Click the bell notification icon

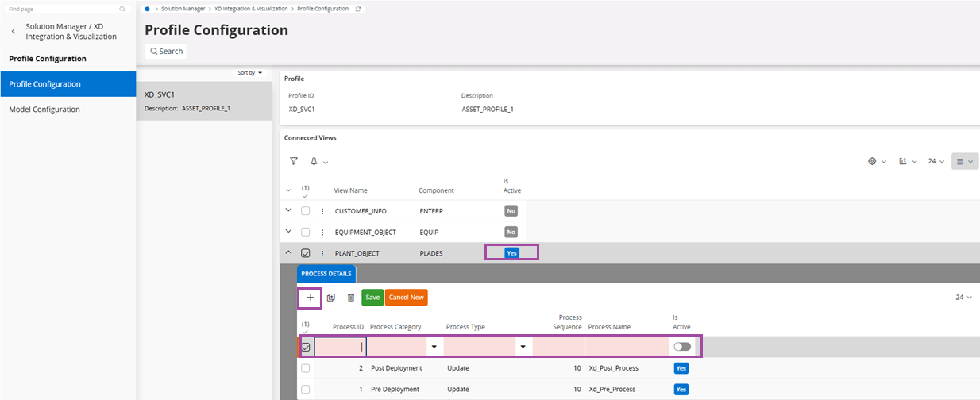pos(314,161)
